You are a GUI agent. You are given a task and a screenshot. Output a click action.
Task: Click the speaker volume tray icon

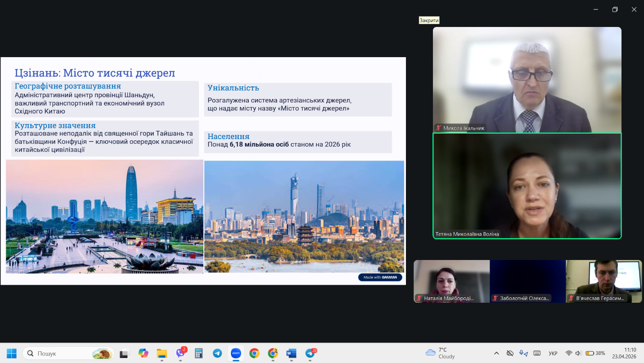pyautogui.click(x=578, y=354)
